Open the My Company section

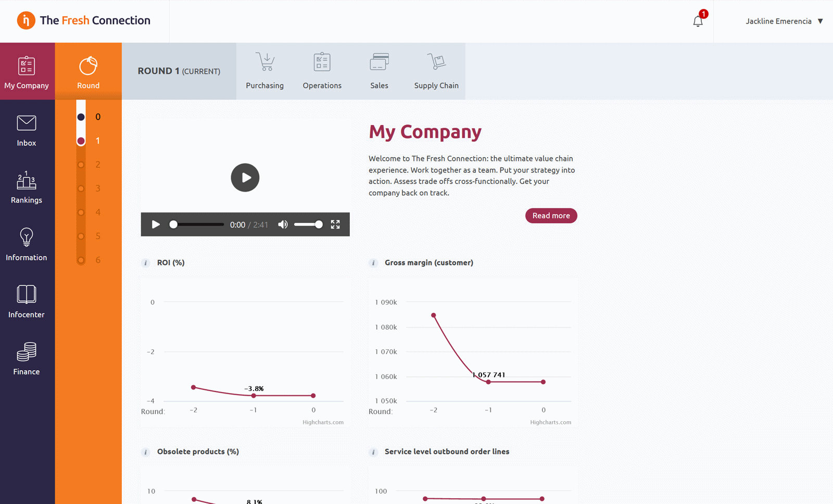(x=27, y=71)
